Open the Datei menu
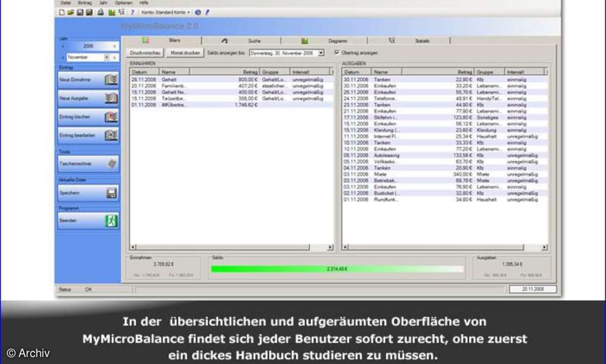 coord(66,3)
